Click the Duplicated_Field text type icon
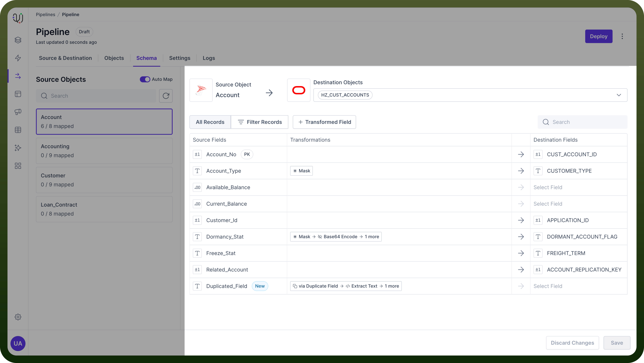Screen dimensions: 644x363 click(197, 286)
